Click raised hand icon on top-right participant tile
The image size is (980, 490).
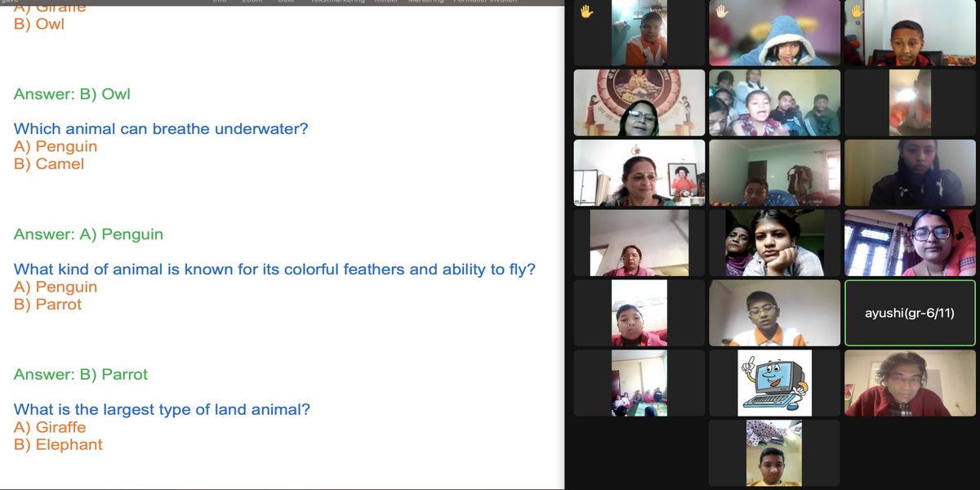point(857,11)
